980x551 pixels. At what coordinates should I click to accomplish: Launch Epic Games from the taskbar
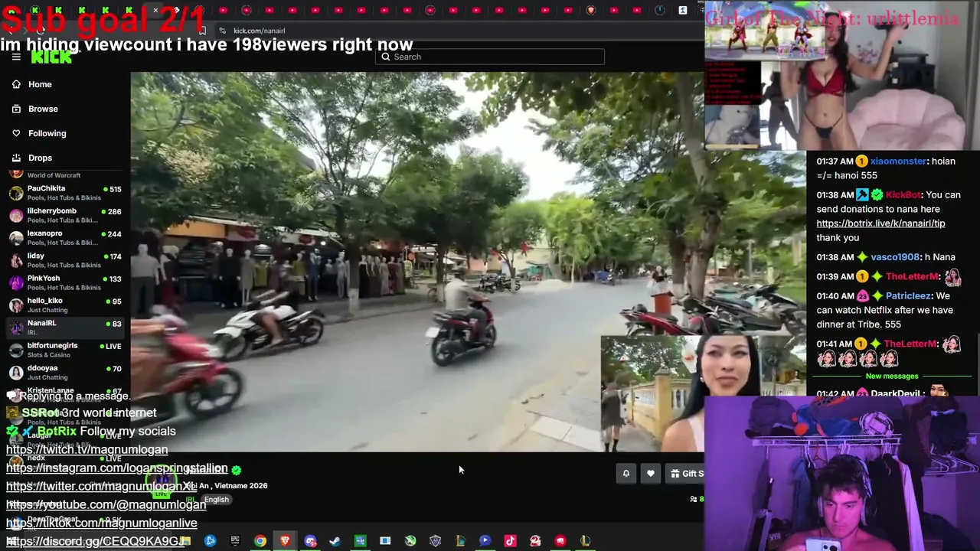click(235, 541)
